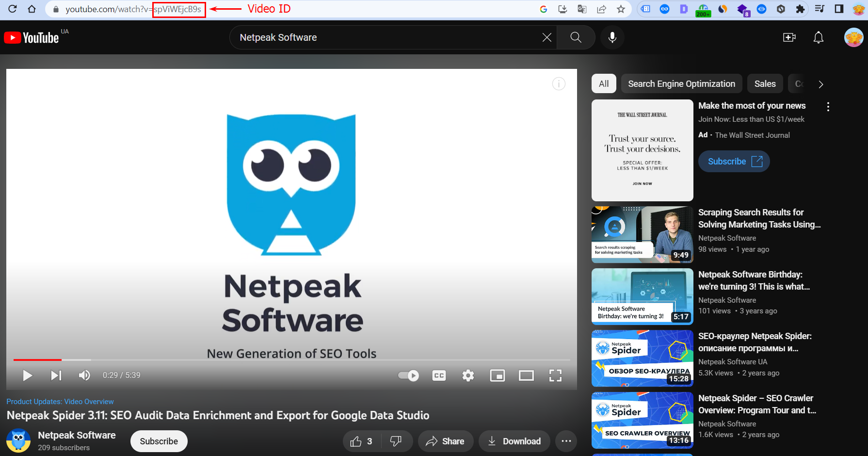Subscribe to Netpeak Software channel
Image resolution: width=868 pixels, height=456 pixels.
point(159,441)
